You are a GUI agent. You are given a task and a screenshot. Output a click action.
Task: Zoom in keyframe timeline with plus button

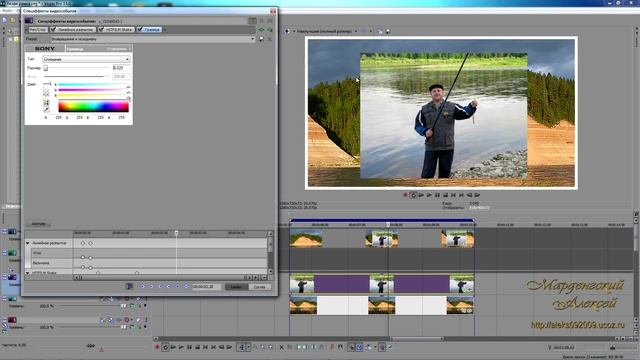256,278
